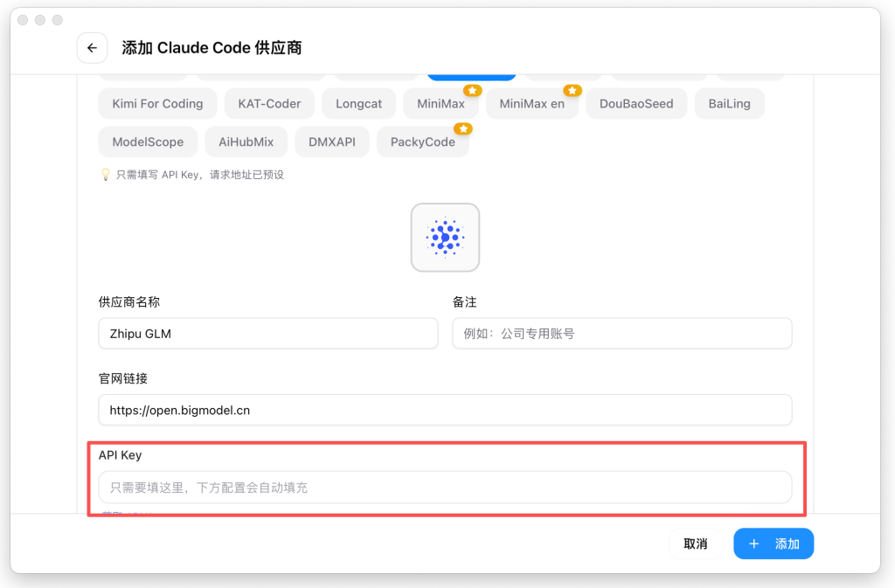Click the star badge on MiniMax
Viewport: 895px width, 588px height.
click(x=472, y=91)
